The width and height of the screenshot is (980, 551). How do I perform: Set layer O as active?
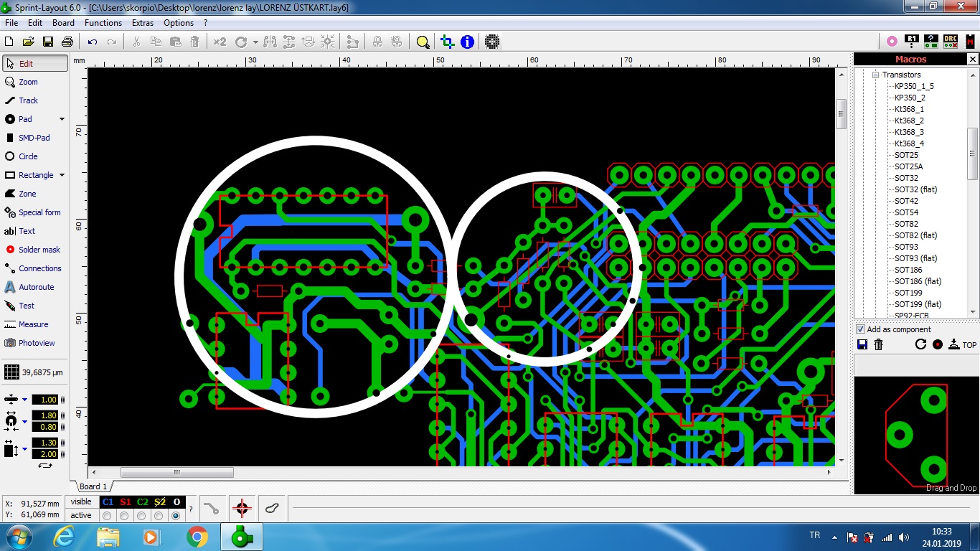tap(176, 515)
